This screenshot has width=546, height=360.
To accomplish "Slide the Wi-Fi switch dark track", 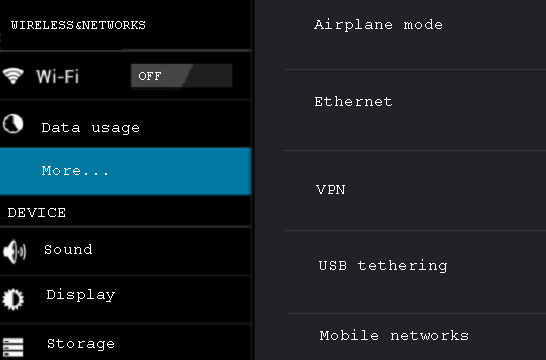I will pos(209,76).
